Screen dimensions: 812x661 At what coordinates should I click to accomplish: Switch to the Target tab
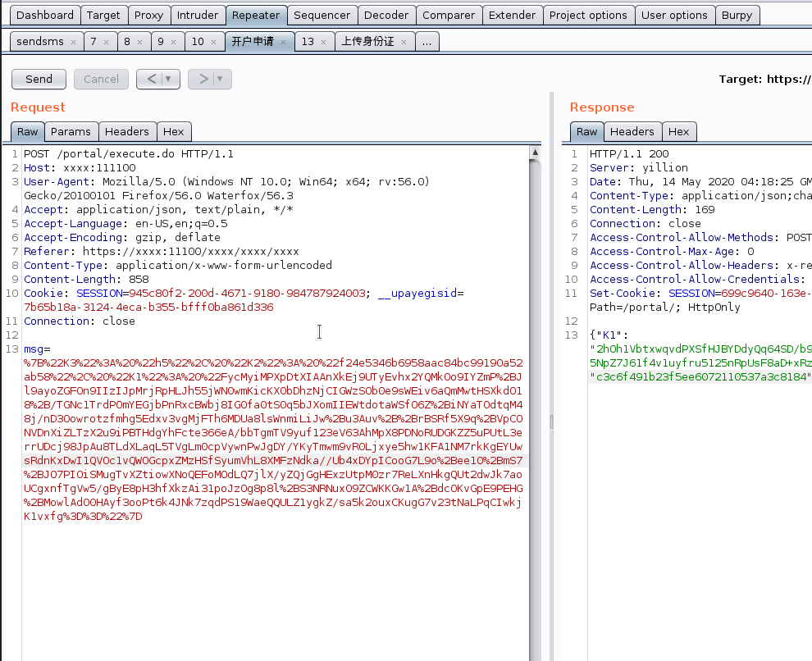[x=103, y=15]
